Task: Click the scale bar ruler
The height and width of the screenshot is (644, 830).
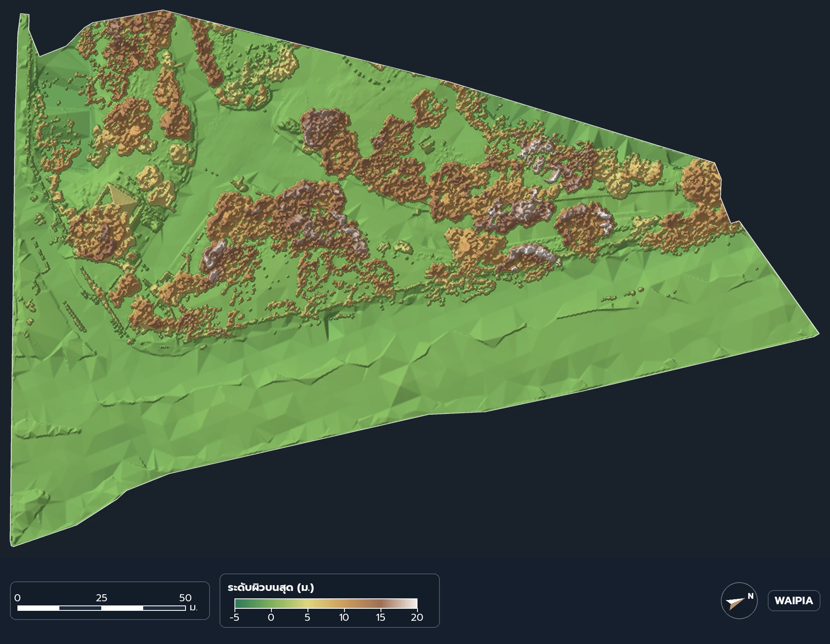Action: 101,608
